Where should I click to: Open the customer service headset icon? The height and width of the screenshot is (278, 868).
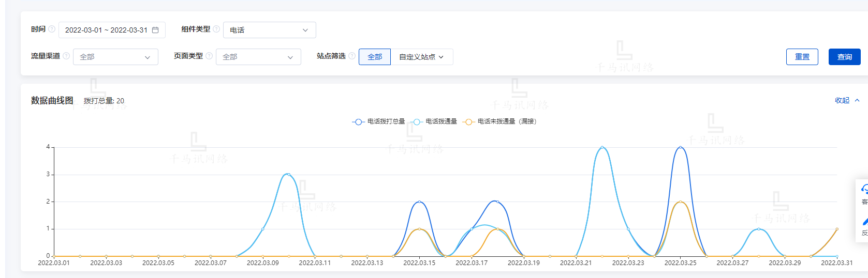coord(864,190)
